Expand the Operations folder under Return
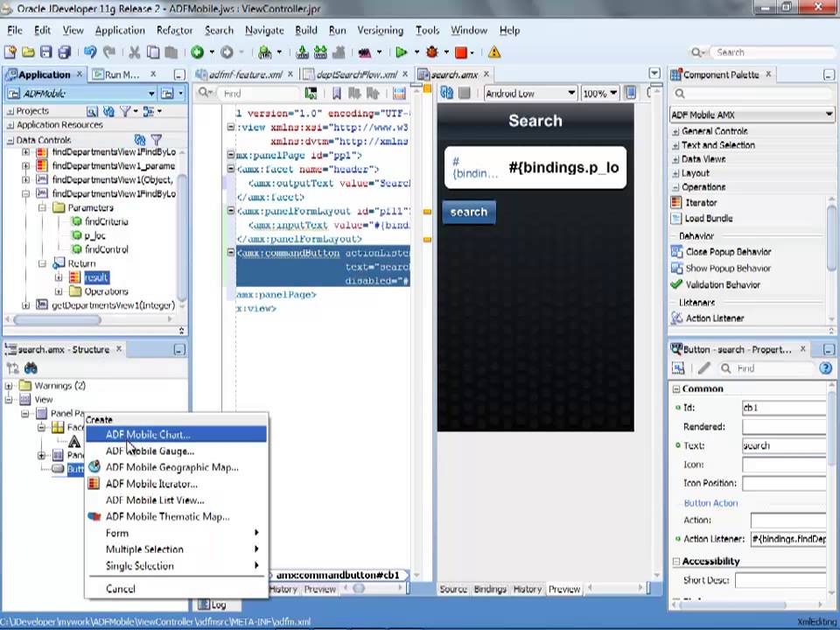840x630 pixels. pyautogui.click(x=59, y=291)
